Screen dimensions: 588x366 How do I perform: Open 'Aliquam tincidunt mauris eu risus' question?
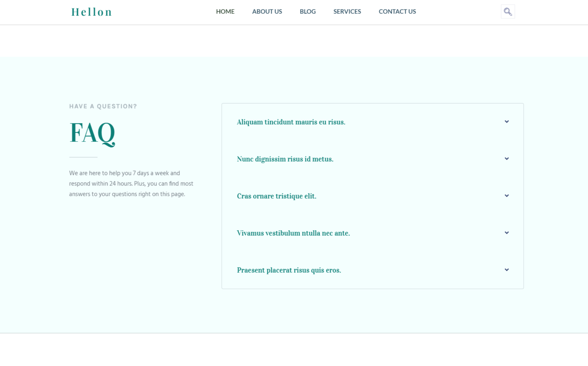(x=291, y=122)
